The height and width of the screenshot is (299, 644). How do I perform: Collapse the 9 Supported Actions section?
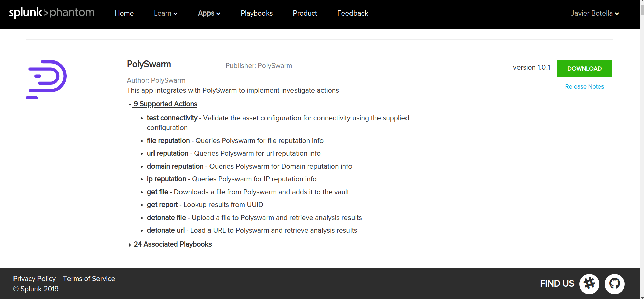[x=163, y=104]
